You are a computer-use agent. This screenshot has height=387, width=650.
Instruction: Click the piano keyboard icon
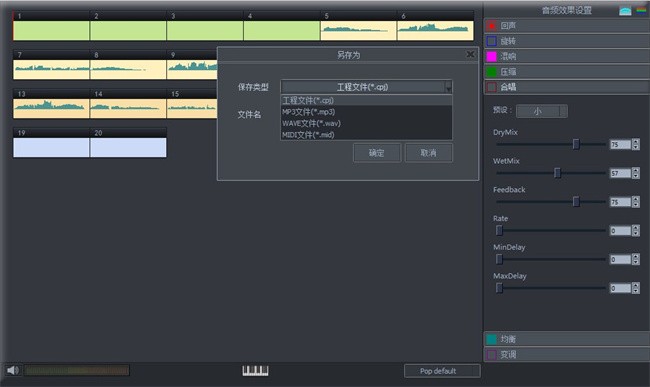coord(255,370)
